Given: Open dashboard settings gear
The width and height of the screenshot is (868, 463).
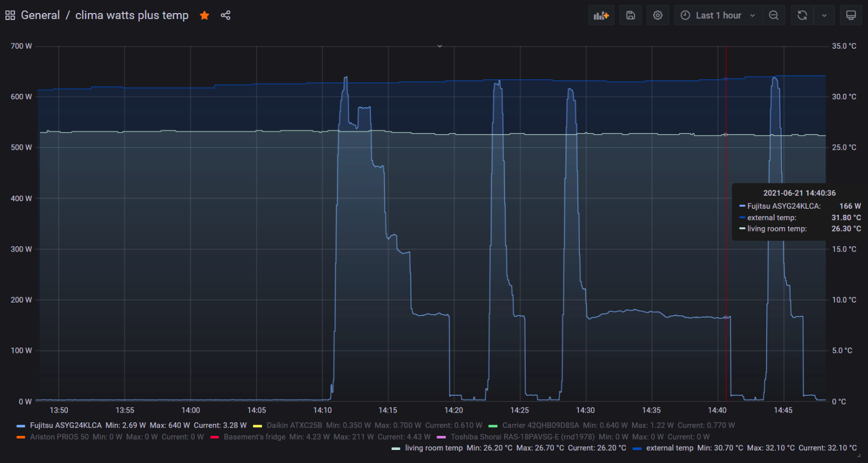Looking at the screenshot, I should pyautogui.click(x=658, y=15).
